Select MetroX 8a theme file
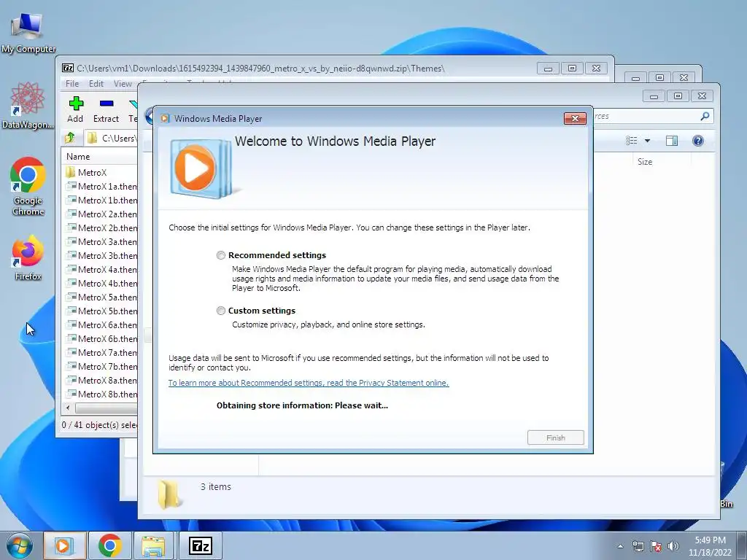 click(101, 380)
